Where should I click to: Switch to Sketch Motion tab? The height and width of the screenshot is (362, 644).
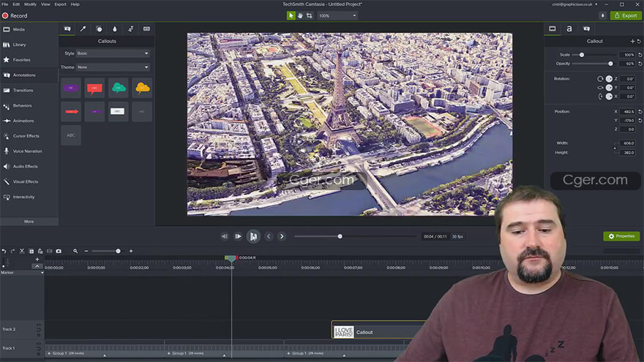click(x=130, y=29)
